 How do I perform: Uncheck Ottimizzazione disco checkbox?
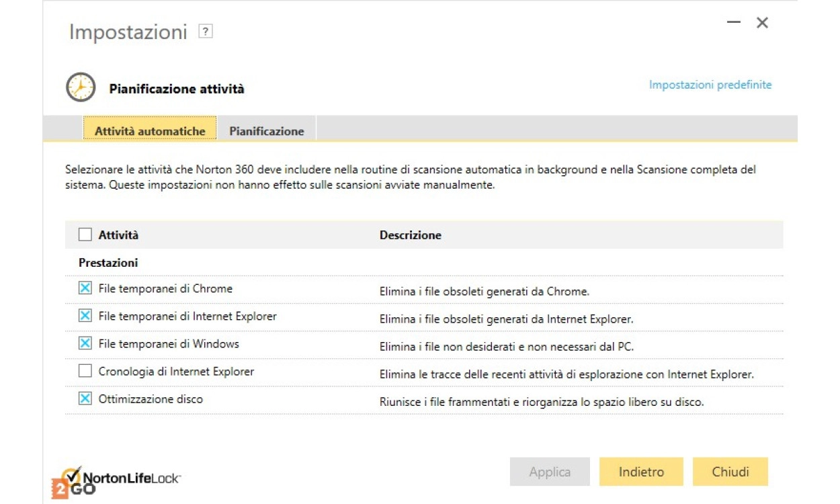point(85,398)
